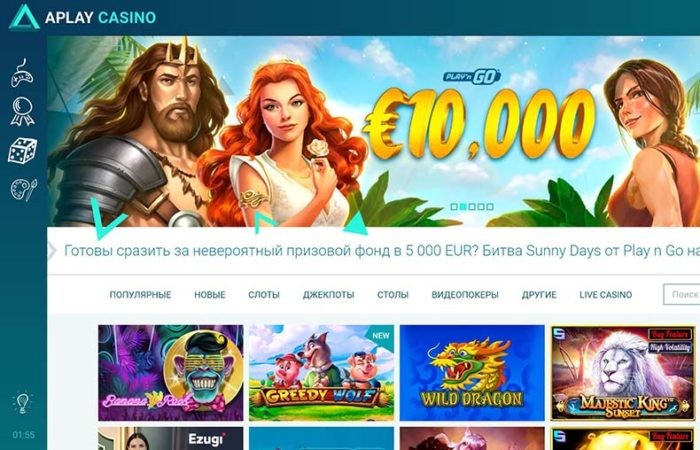Switch to the ПОПУЛЯРНЫЕ tab
The width and height of the screenshot is (700, 450).
point(140,295)
